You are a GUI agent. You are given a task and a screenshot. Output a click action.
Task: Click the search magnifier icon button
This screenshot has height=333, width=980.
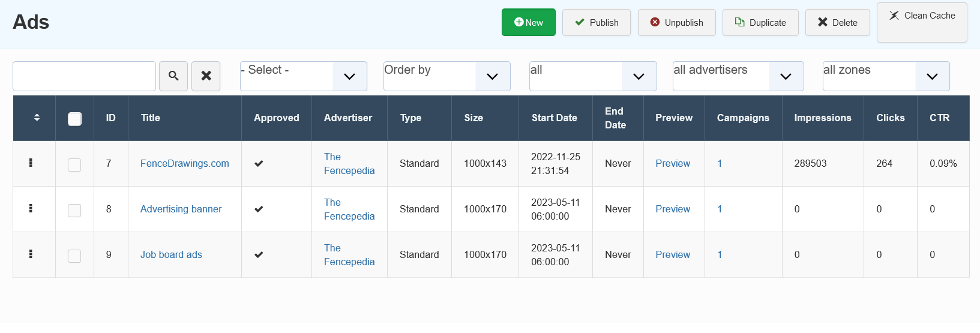(x=173, y=76)
